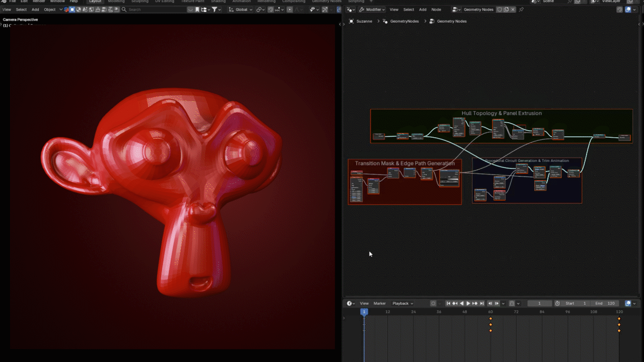Jump to previous keyframe
This screenshot has height=362, width=644.
[x=455, y=304]
